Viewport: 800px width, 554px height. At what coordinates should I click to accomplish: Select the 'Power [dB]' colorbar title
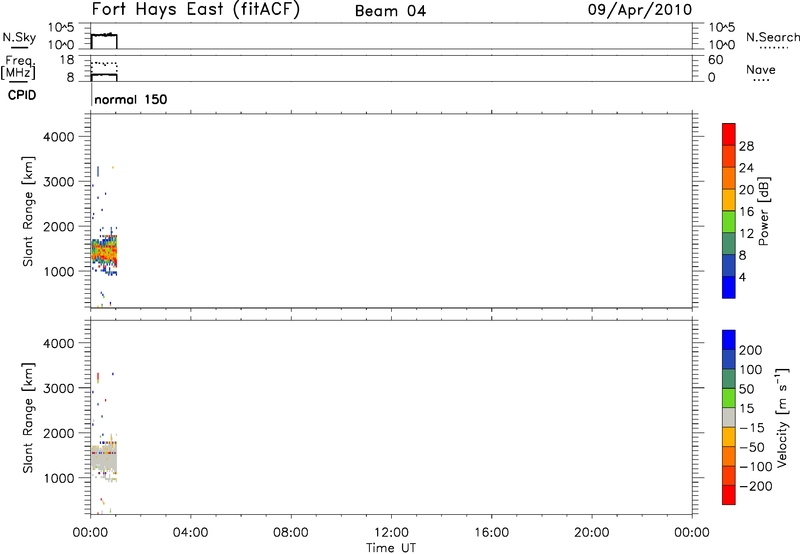(764, 211)
